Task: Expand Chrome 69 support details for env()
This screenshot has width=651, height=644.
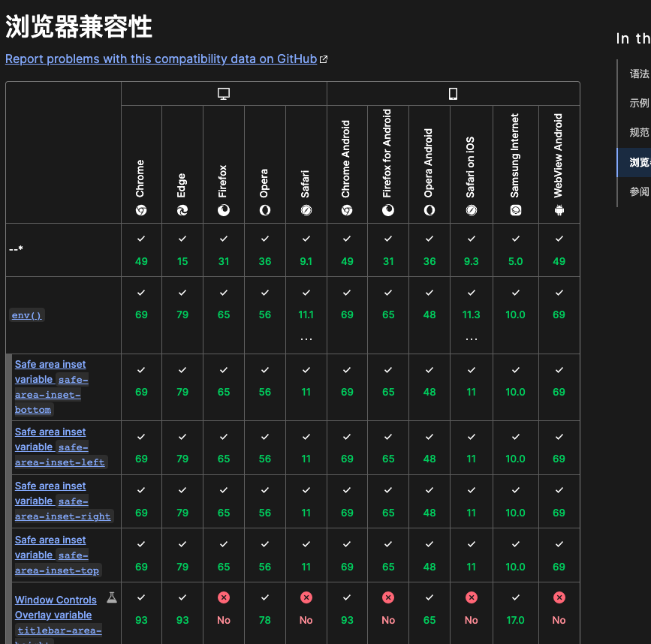Action: (141, 315)
